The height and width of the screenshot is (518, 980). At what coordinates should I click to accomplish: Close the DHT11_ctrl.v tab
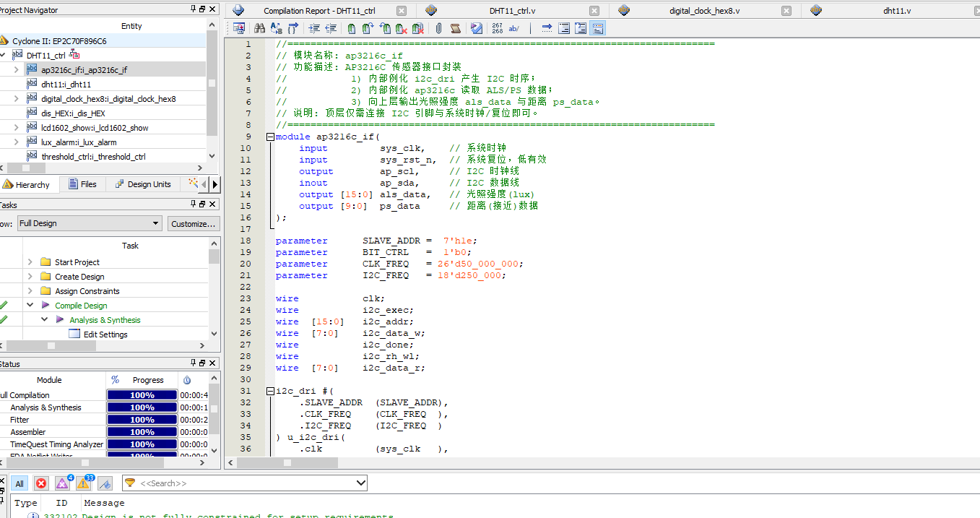tap(594, 11)
